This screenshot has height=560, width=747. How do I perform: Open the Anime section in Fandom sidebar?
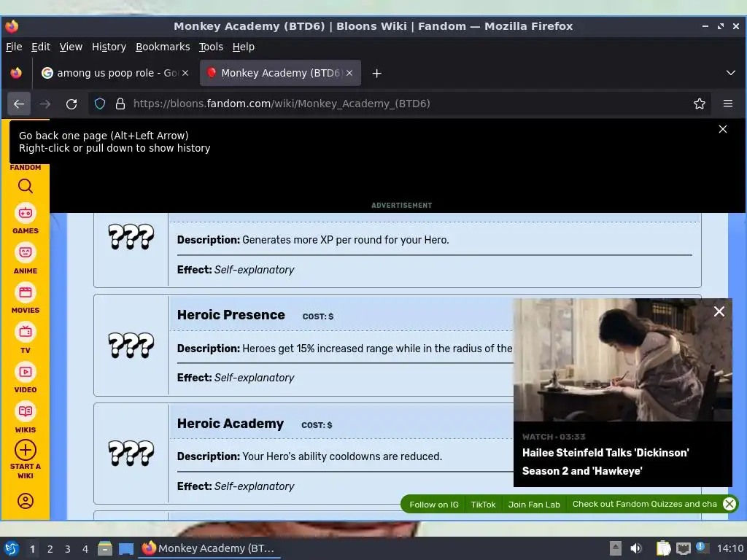[26, 259]
